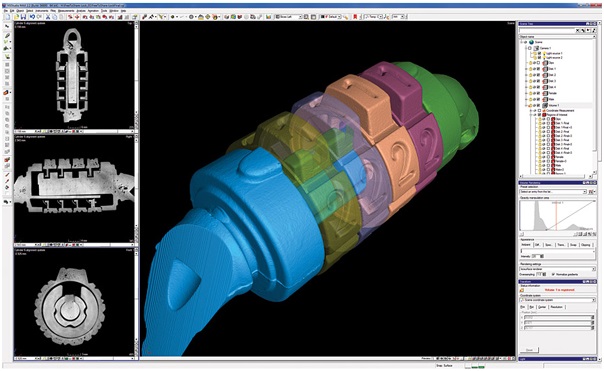This screenshot has height=371, width=604.
Task: Open the Rendering settings renderer dropdown
Action: tap(557, 269)
